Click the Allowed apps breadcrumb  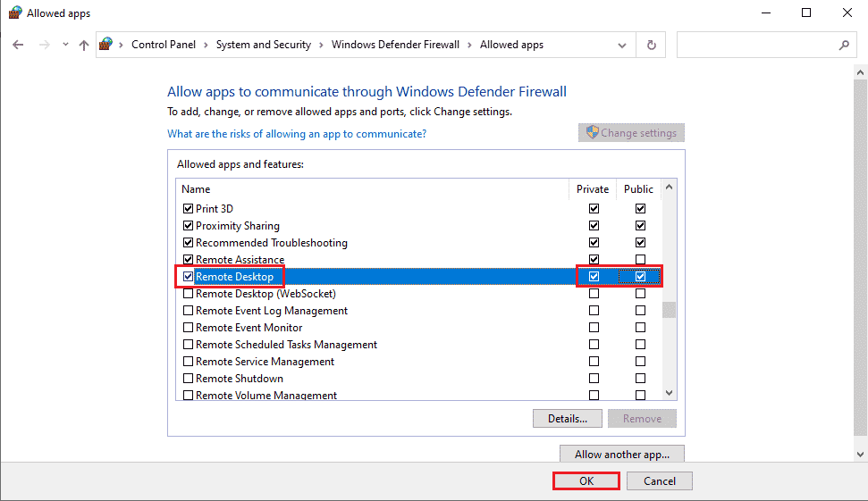pyautogui.click(x=511, y=45)
